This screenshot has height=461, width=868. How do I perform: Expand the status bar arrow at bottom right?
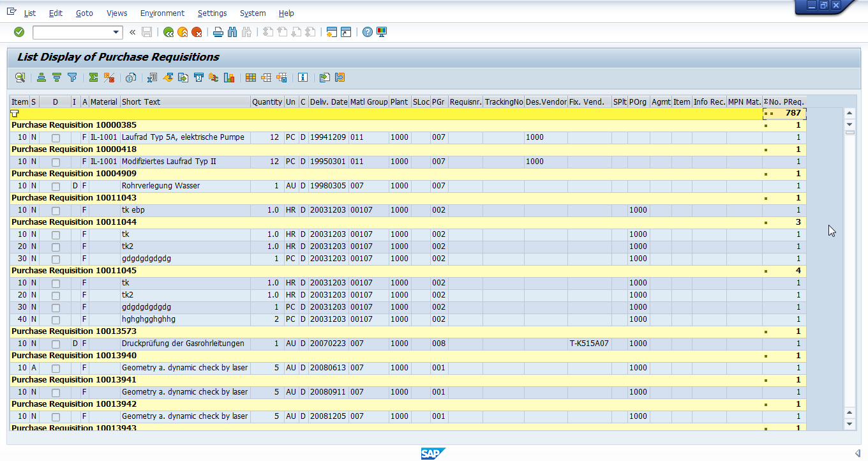(x=858, y=453)
